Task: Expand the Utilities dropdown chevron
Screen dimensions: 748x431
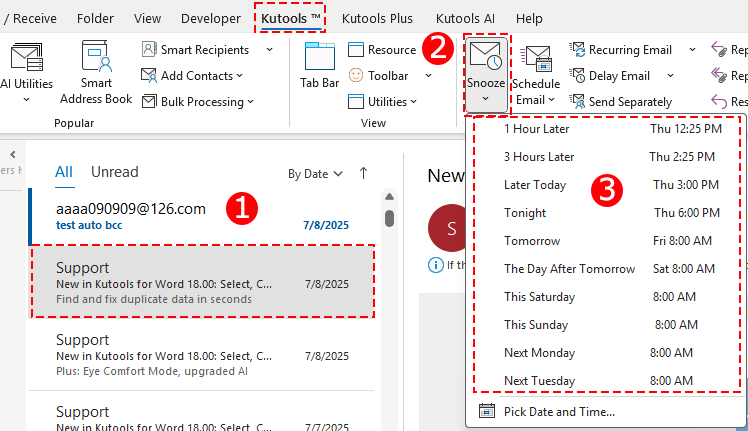Action: 414,102
